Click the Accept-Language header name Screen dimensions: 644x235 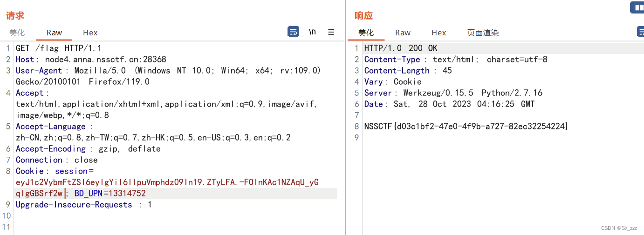pos(51,126)
